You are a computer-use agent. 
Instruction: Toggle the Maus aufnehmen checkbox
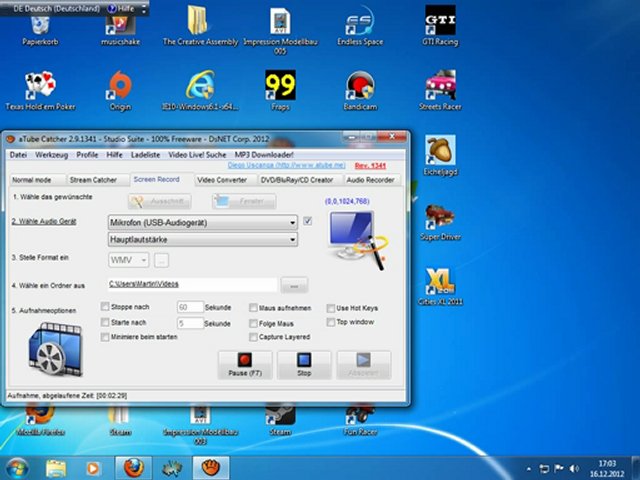[x=253, y=308]
